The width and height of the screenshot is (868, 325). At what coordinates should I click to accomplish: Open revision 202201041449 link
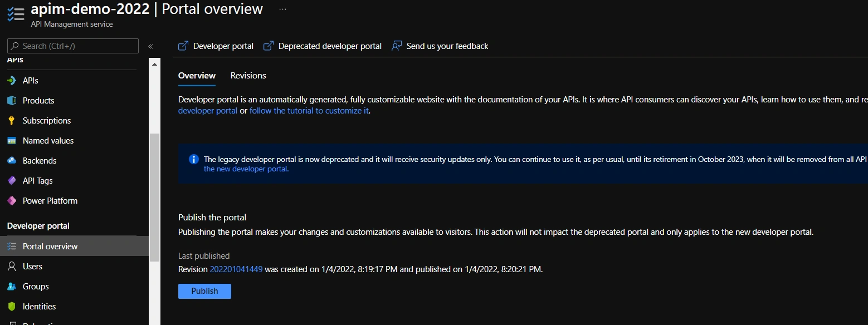(236, 269)
